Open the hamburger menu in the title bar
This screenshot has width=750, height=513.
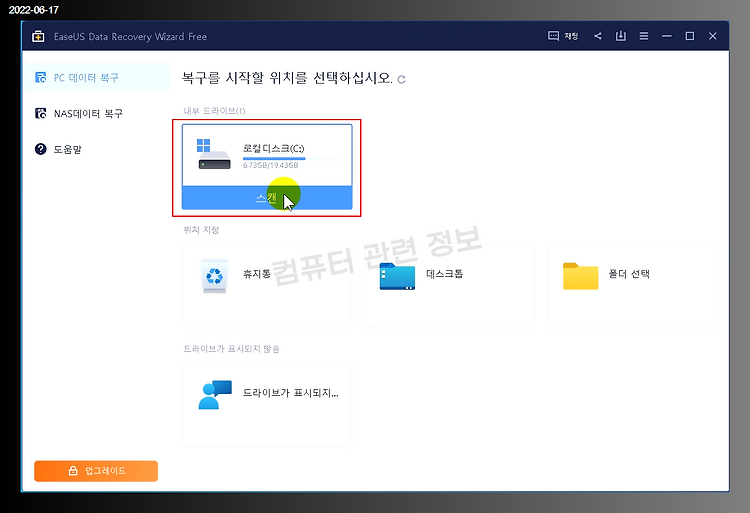644,36
